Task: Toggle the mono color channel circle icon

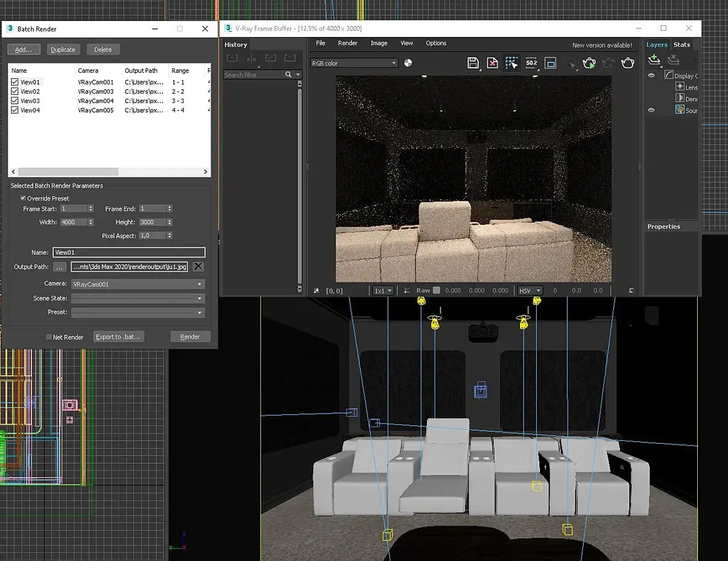Action: click(x=408, y=63)
